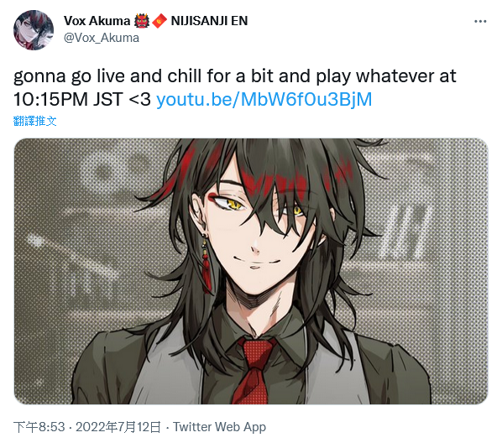Click the '10:15PM JST' text in the tweet
This screenshot has height=448, width=502.
(68, 100)
